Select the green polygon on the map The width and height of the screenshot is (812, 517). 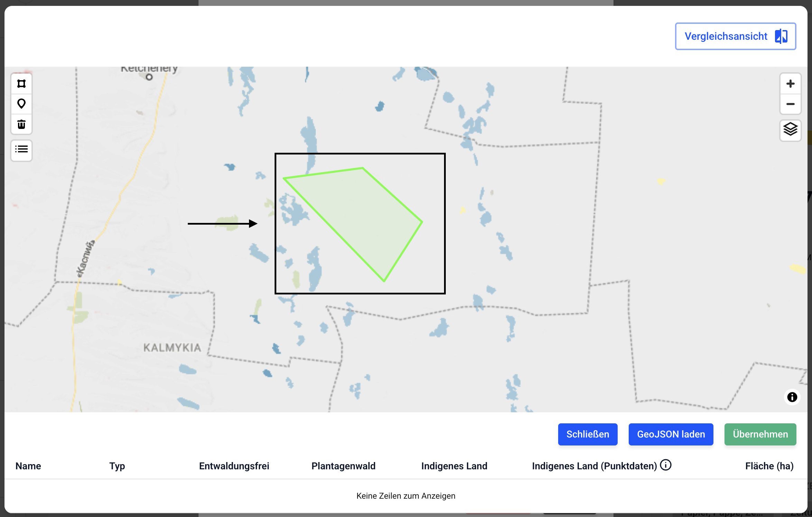coord(363,214)
